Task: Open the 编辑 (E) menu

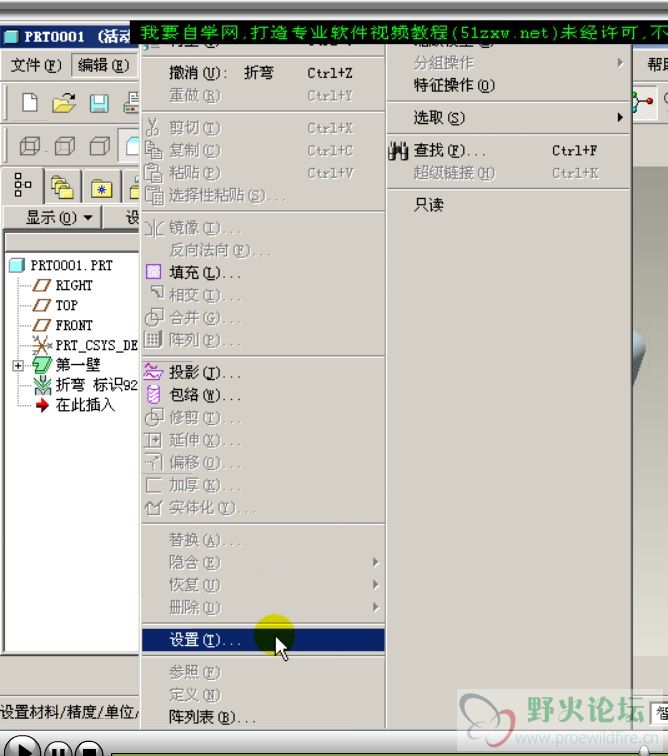Action: tap(103, 65)
